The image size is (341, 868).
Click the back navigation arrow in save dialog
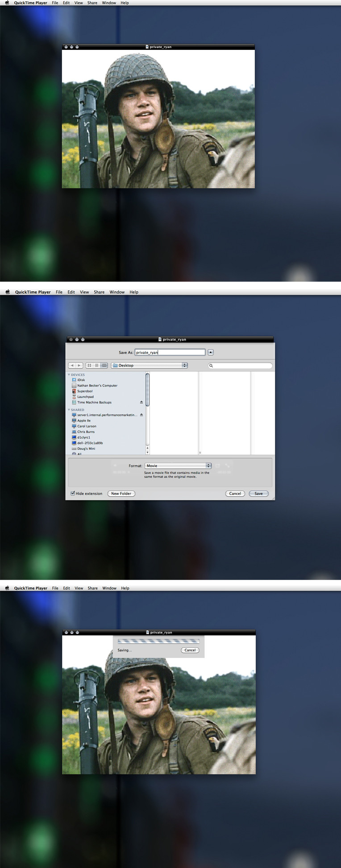pos(72,366)
